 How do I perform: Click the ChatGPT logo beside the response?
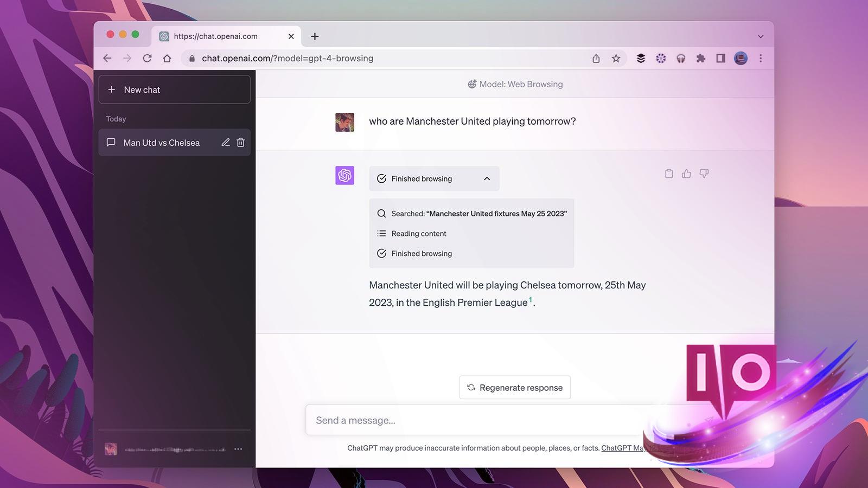[x=344, y=175]
